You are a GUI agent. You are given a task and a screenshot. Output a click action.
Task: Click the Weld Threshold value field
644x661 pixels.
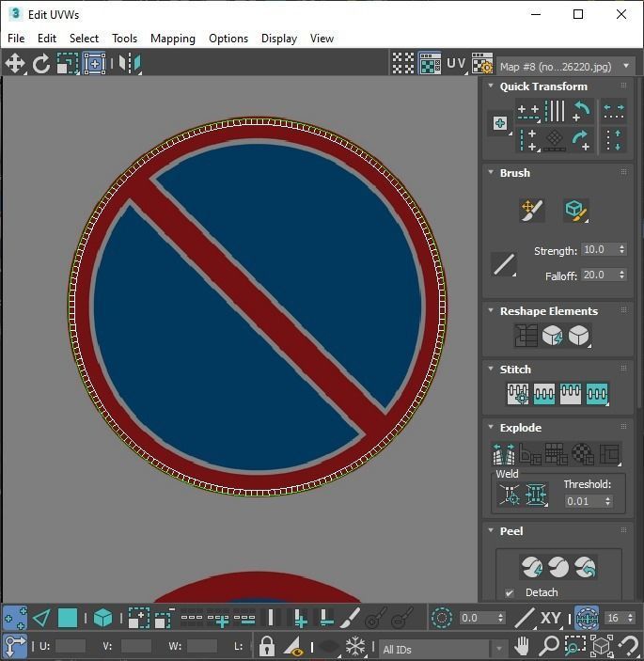(x=584, y=501)
